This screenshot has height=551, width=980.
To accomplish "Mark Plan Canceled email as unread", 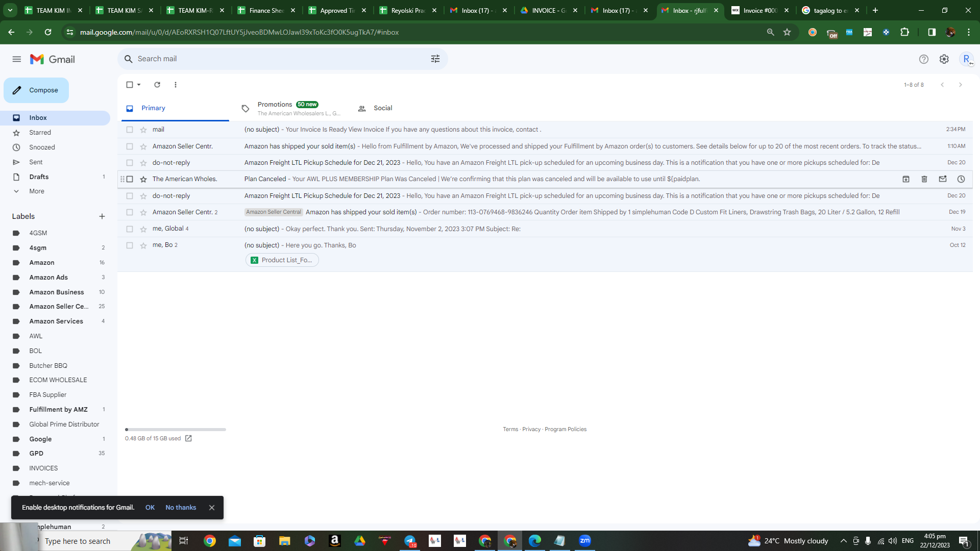I will pyautogui.click(x=943, y=179).
